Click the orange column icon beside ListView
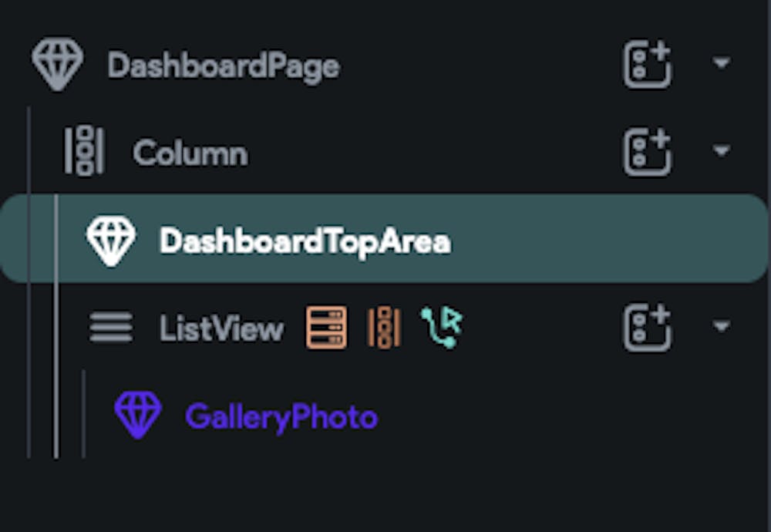This screenshot has width=771, height=532. pos(384,327)
